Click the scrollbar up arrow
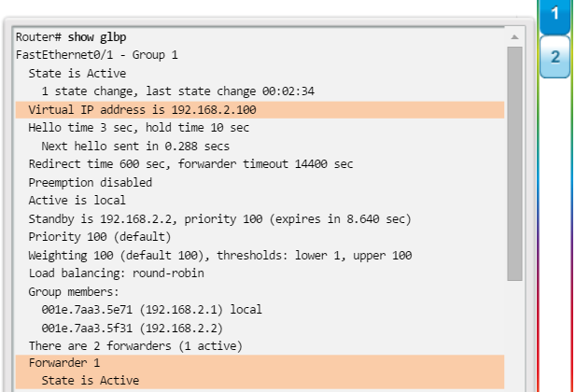Screen dimensions: 576x392 pos(514,37)
